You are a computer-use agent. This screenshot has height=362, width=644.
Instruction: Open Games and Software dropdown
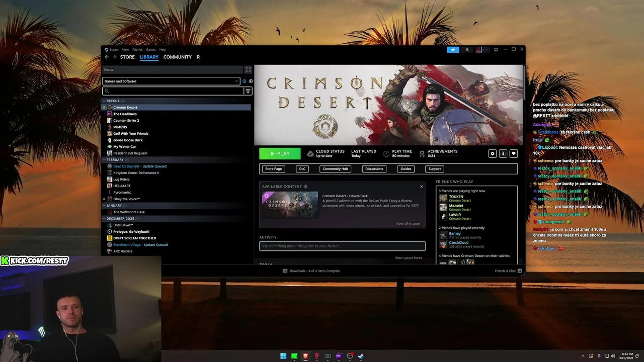171,81
